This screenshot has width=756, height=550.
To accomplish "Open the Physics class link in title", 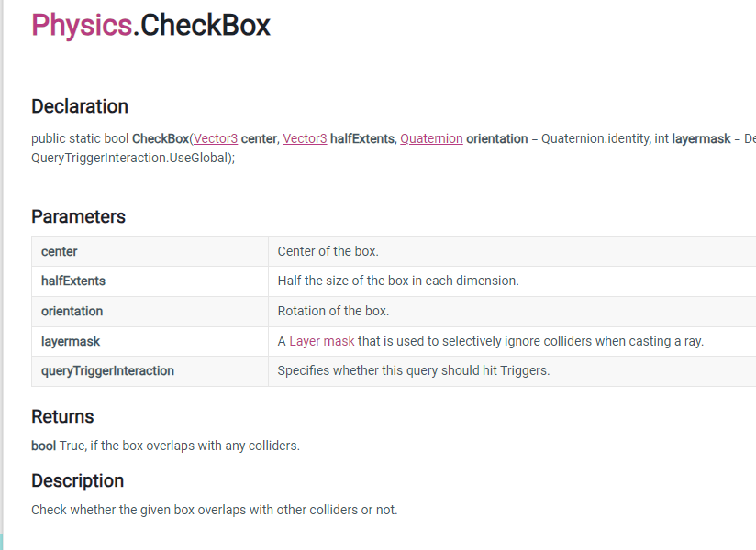I will click(82, 25).
